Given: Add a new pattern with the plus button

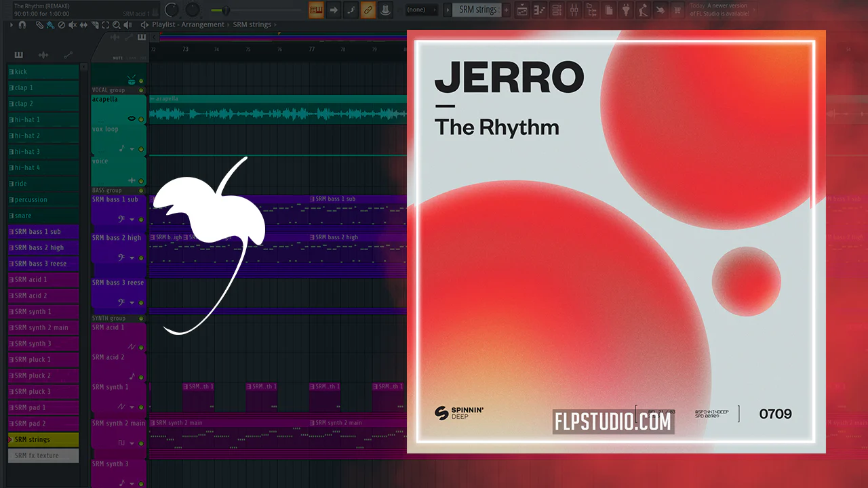Looking at the screenshot, I should (x=507, y=10).
